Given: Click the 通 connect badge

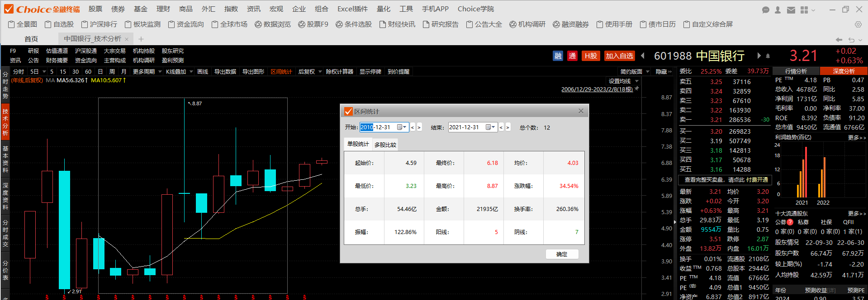Looking at the screenshot, I should pyautogui.click(x=573, y=56).
